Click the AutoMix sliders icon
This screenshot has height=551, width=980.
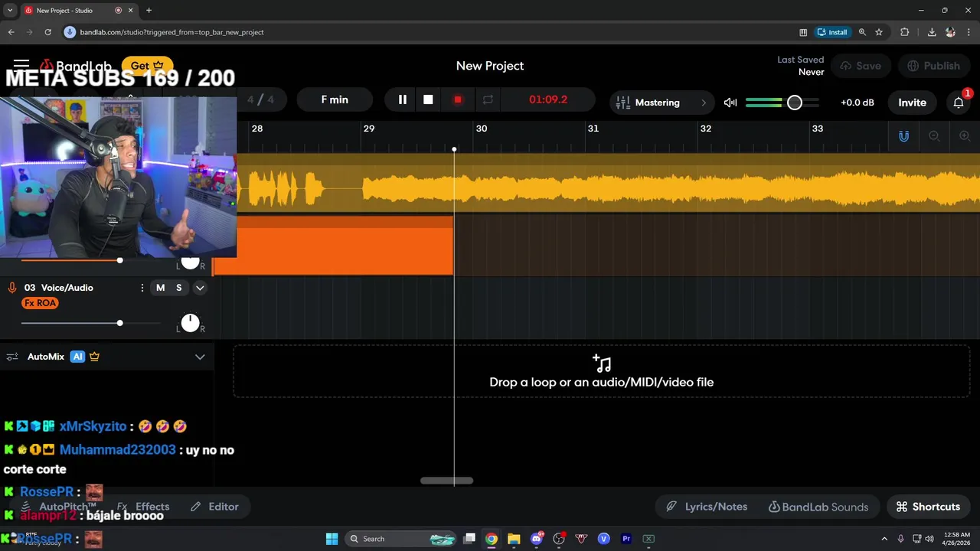click(x=12, y=357)
